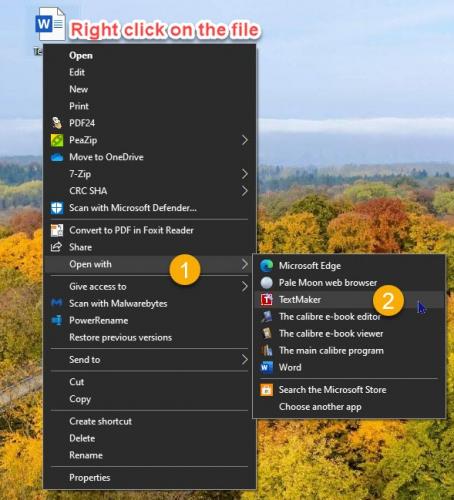The image size is (454, 500).
Task: Expand the PeaZip submenu arrow
Action: [x=245, y=140]
